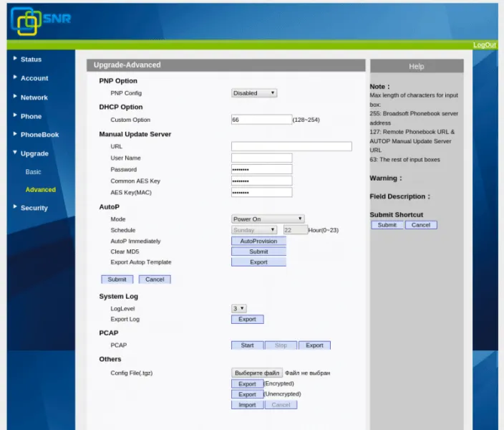
Task: Click the LogOut link
Action: pos(485,44)
